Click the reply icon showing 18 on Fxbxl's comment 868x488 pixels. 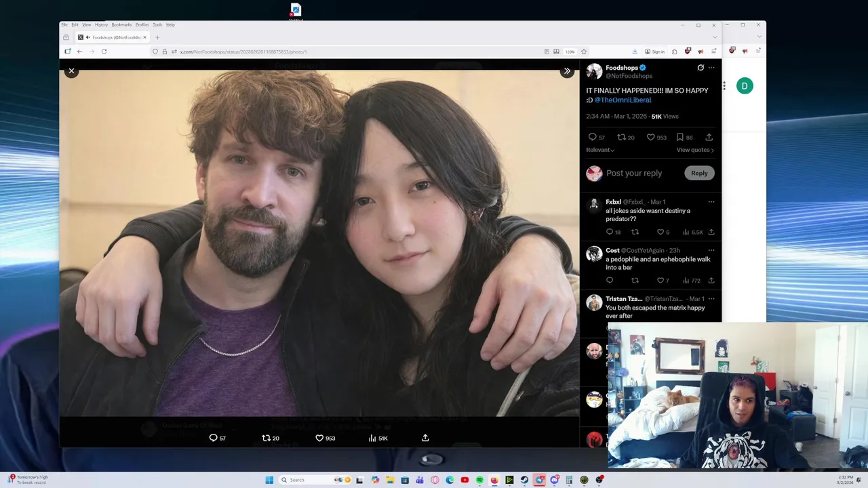tap(610, 232)
